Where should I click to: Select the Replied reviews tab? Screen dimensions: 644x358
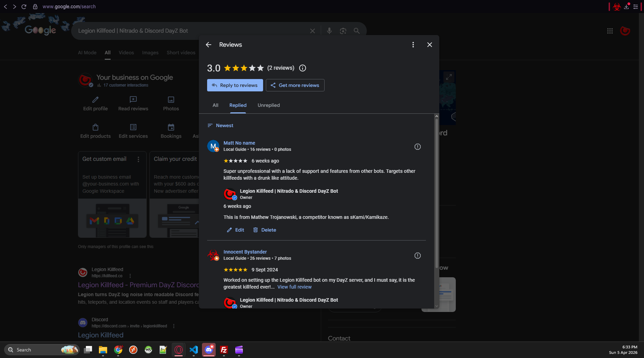click(x=238, y=105)
